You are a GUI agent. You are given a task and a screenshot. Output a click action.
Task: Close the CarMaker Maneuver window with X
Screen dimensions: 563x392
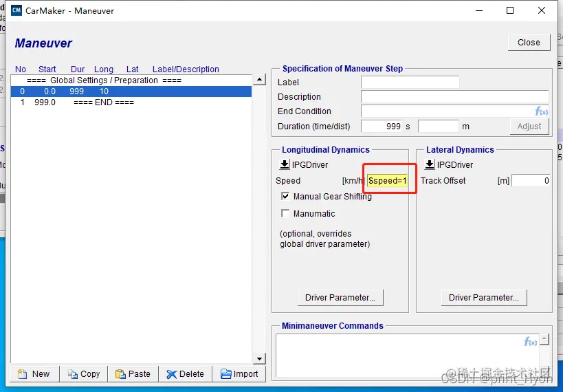542,10
